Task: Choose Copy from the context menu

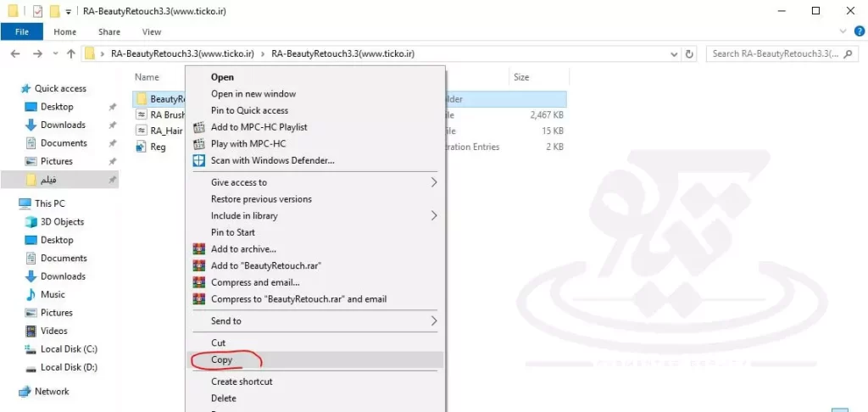Action: [222, 359]
